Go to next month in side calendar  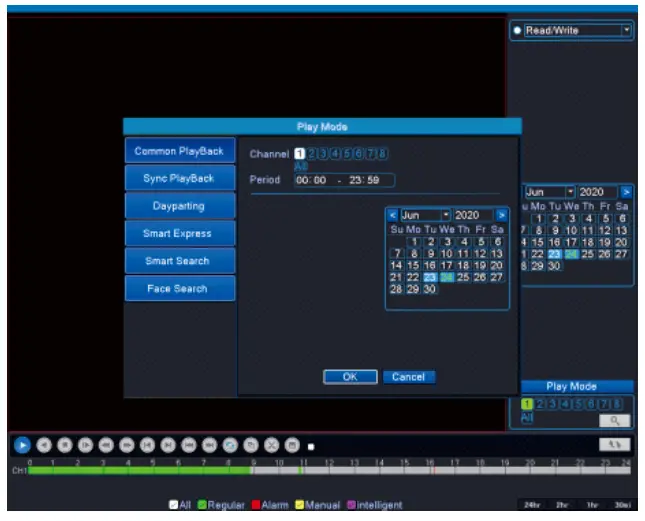tap(626, 192)
